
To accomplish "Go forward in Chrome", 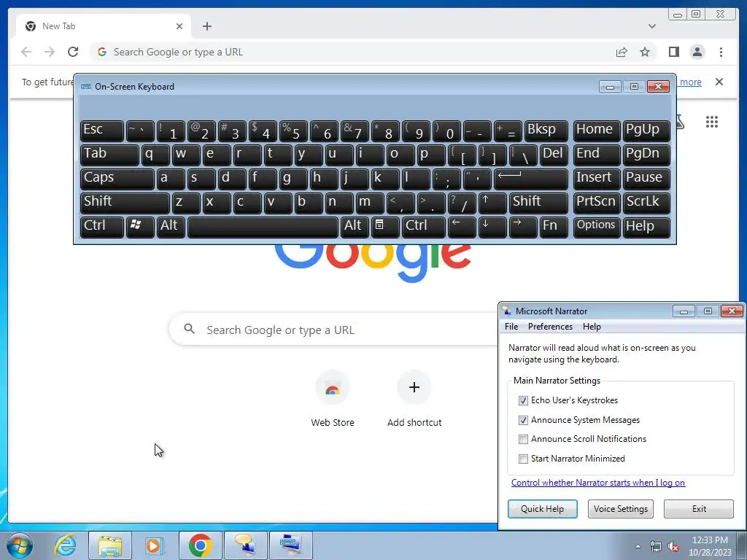I will 50,52.
